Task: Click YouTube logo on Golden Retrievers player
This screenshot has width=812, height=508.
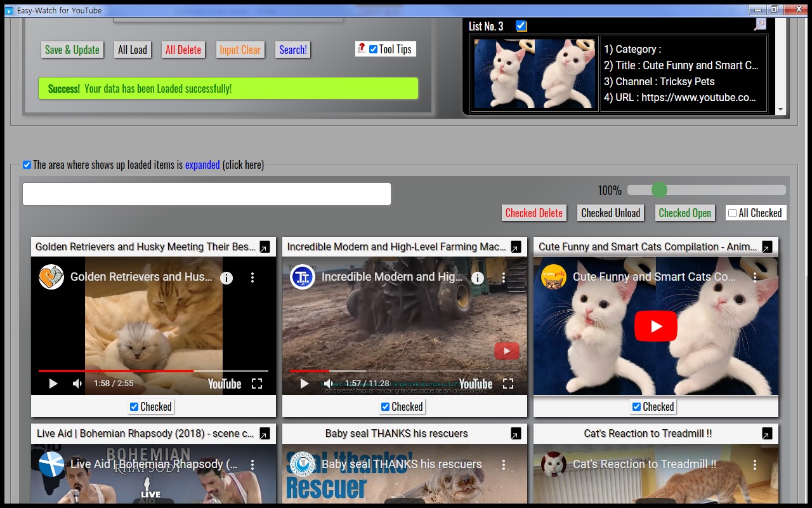Action: coord(225,384)
